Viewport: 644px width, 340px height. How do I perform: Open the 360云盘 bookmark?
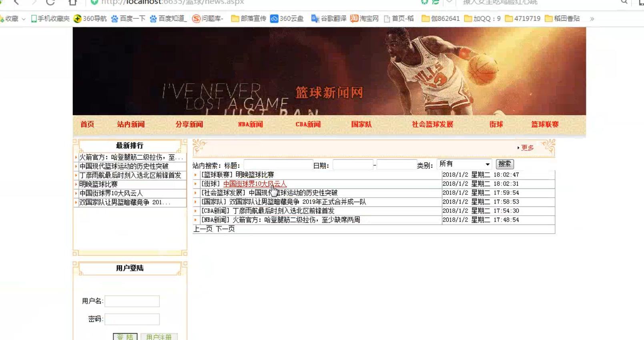tap(287, 18)
